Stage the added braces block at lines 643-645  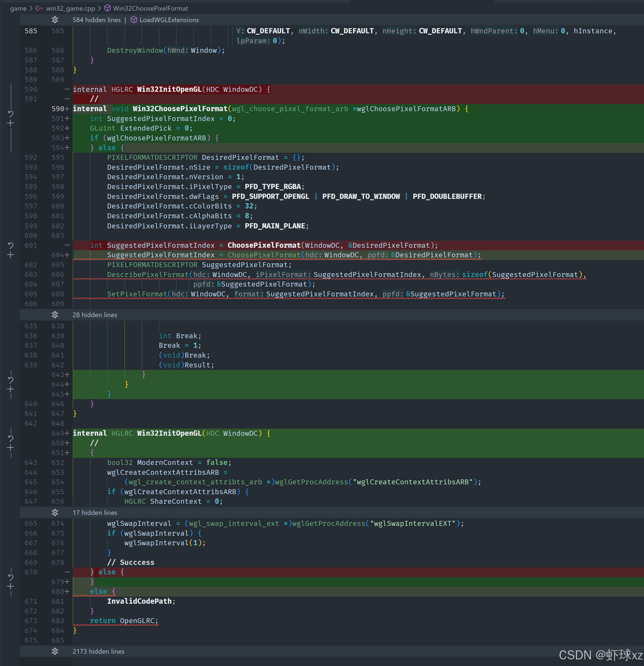pos(11,389)
